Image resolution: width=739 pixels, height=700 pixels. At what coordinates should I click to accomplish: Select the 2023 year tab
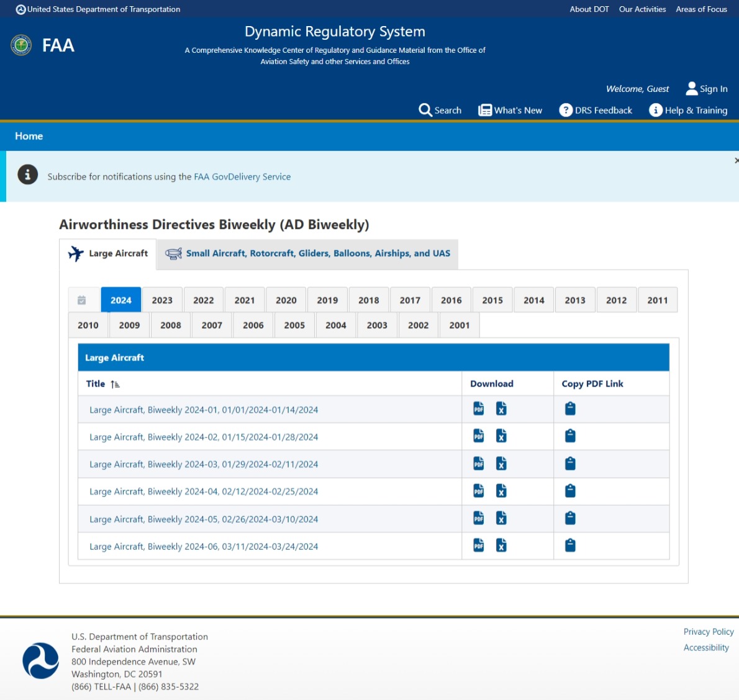click(162, 300)
